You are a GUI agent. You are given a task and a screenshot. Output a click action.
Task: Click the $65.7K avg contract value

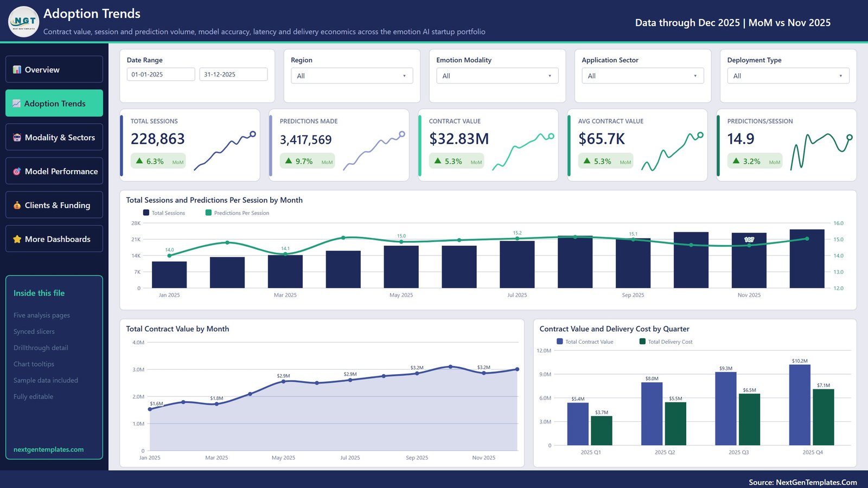(602, 139)
